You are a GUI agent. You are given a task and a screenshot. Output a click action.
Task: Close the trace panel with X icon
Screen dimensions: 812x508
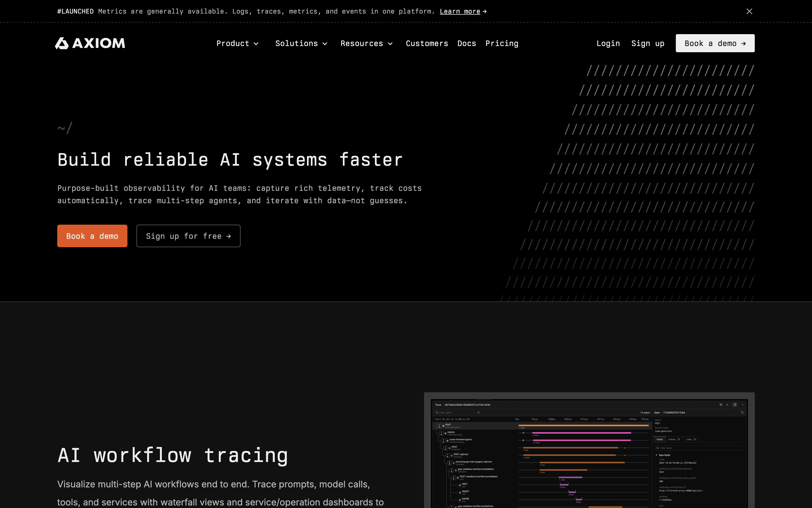point(743,405)
